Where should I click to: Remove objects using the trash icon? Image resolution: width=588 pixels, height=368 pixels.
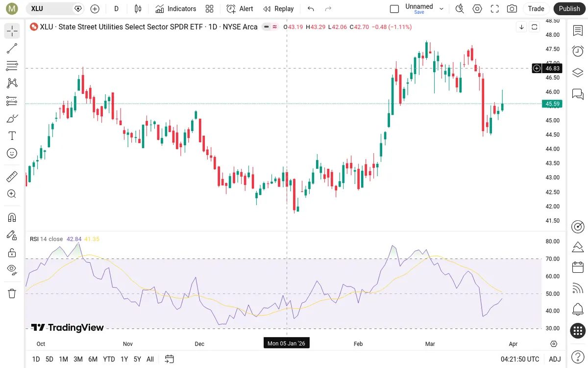pyautogui.click(x=12, y=293)
